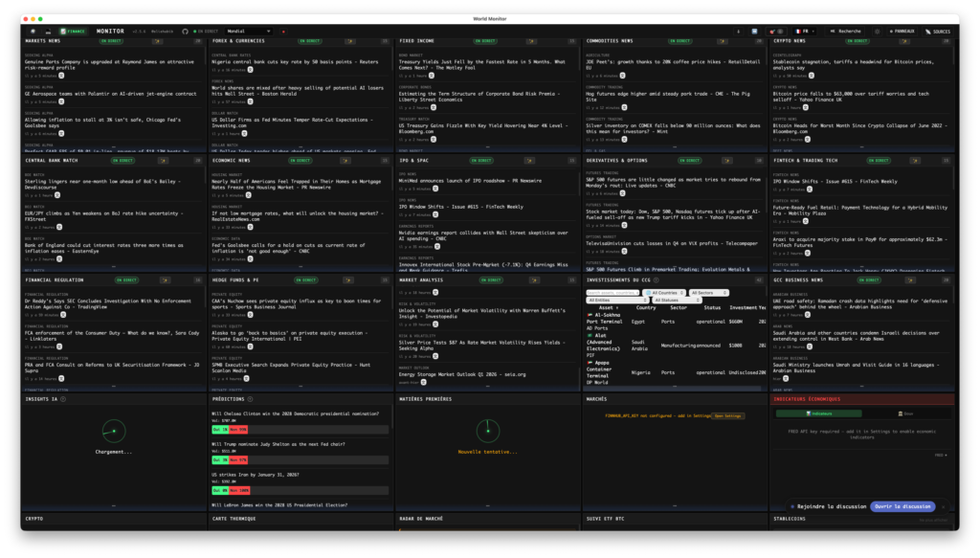The height and width of the screenshot is (558, 980).
Task: Click the Ouvrir la discussion button
Action: 902,506
